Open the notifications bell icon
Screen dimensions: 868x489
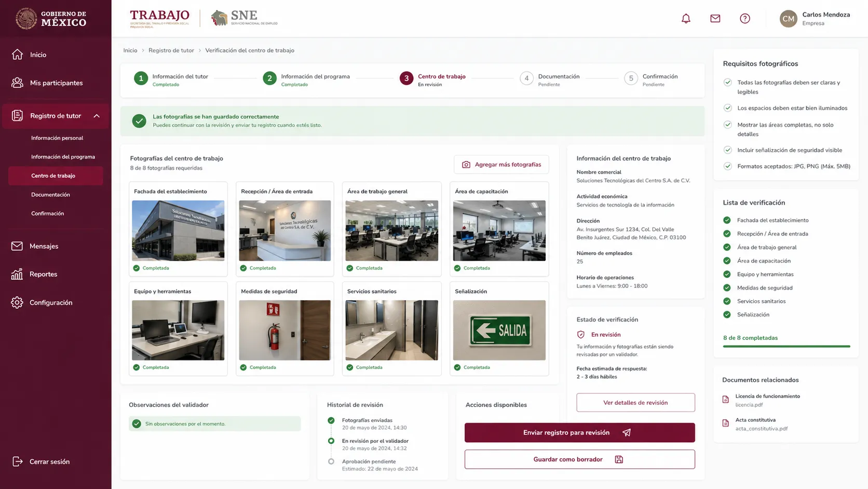tap(686, 19)
